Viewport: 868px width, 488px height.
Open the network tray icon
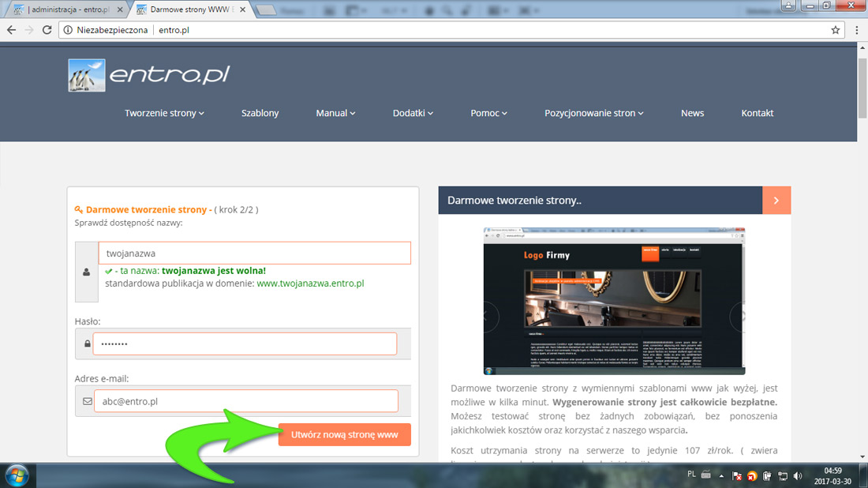pos(782,476)
